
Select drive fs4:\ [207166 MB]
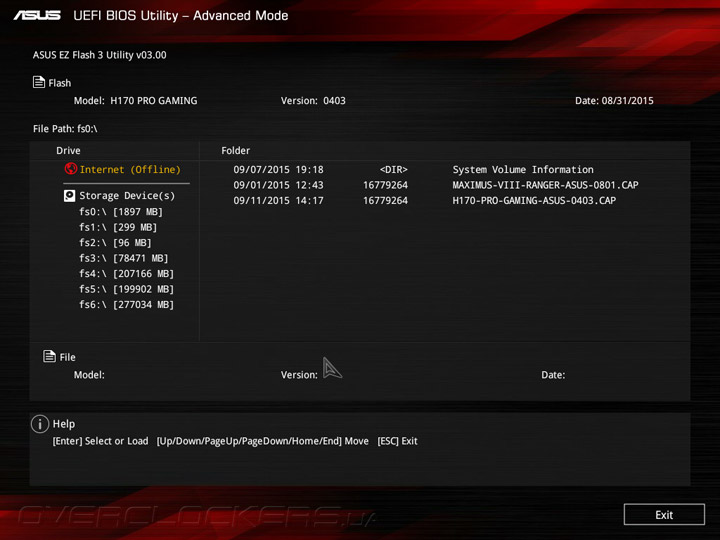tap(126, 274)
